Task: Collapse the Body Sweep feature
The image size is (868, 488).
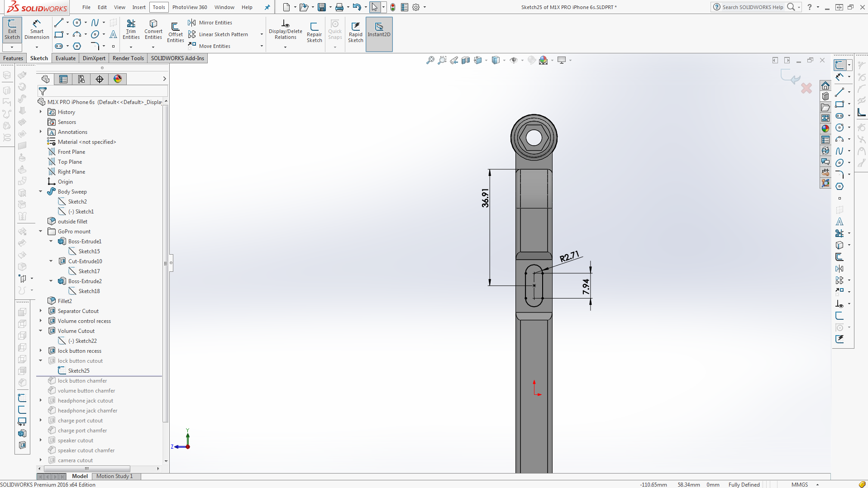Action: tap(41, 192)
